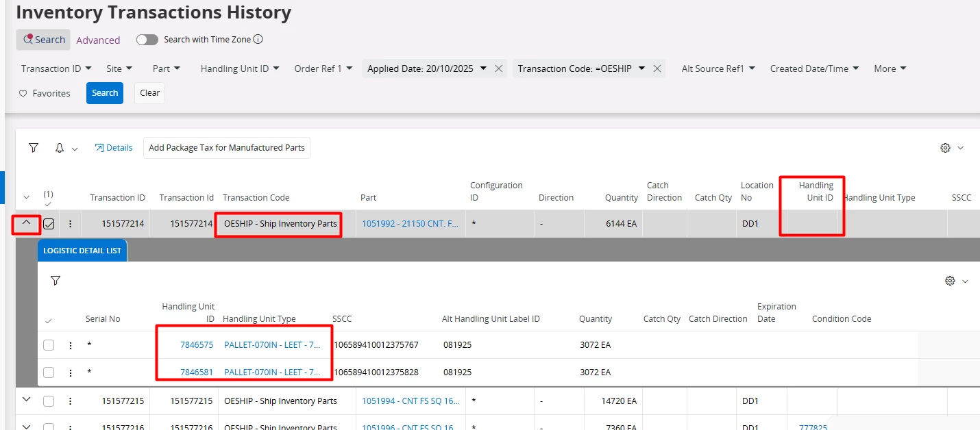This screenshot has width=980, height=430.
Task: Click the Location No column header
Action: (x=757, y=192)
